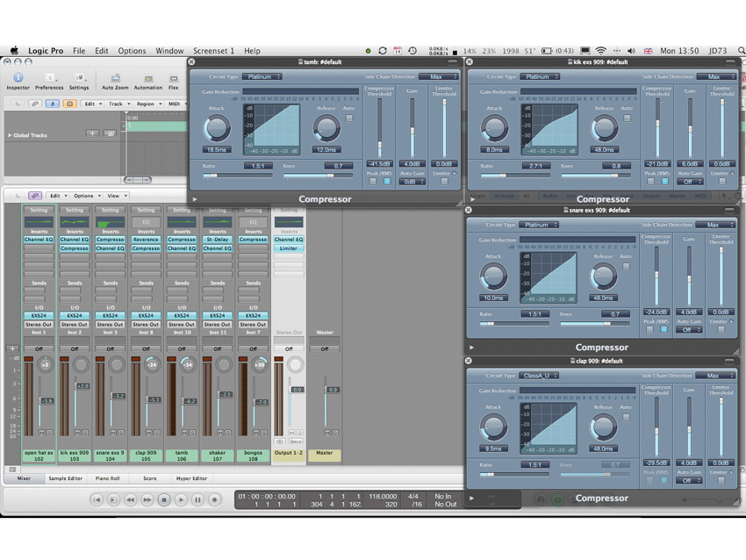746x560 pixels.
Task: Solo the bongos channel strip
Action: pyautogui.click(x=263, y=433)
